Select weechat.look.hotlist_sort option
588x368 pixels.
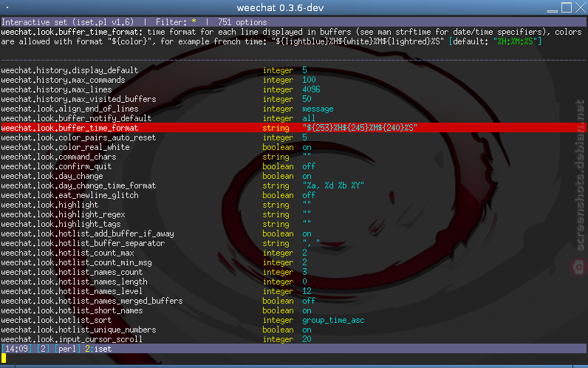point(294,321)
